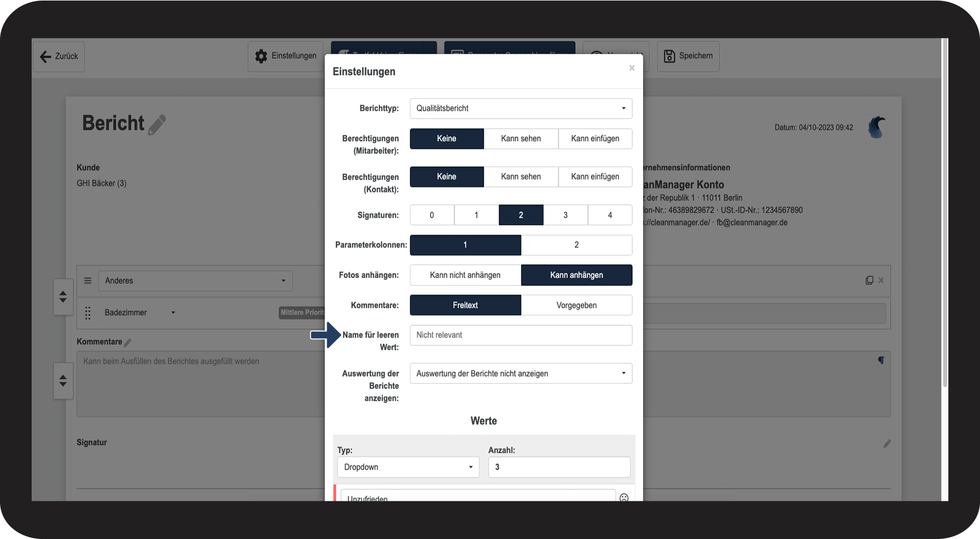Click the pencil icon beside Kommentare
Image resolution: width=980 pixels, height=539 pixels.
pyautogui.click(x=128, y=342)
